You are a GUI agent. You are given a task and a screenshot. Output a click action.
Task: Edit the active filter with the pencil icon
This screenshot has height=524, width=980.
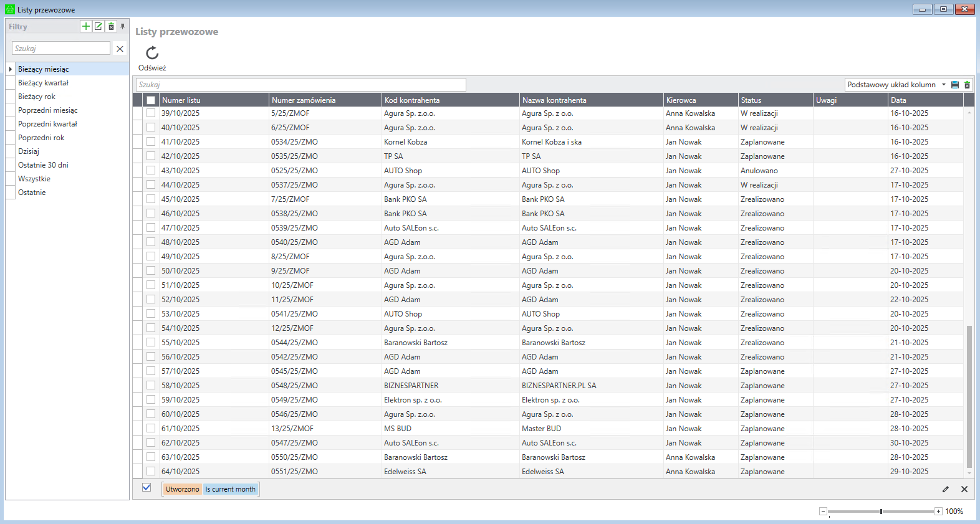point(946,489)
